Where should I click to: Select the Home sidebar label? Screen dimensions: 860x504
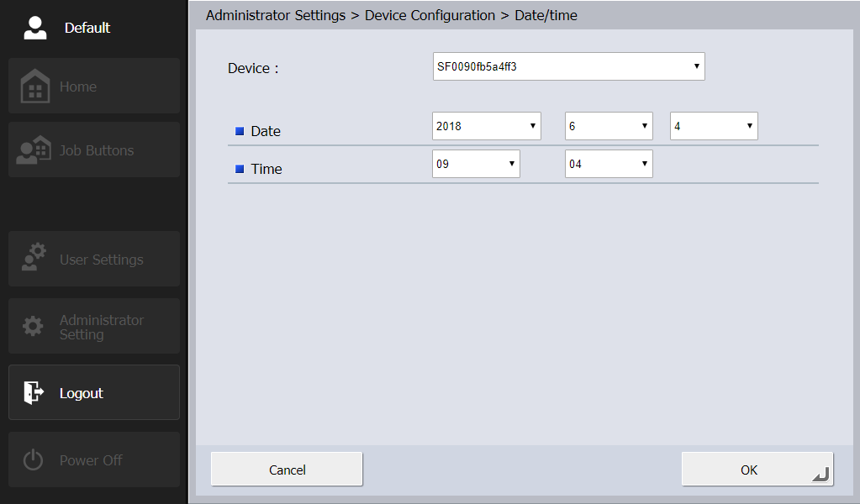(78, 87)
